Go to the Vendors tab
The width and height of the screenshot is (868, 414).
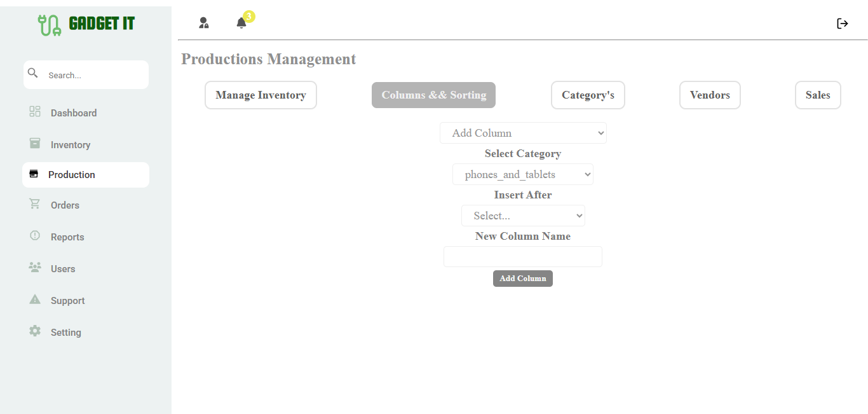click(x=710, y=95)
